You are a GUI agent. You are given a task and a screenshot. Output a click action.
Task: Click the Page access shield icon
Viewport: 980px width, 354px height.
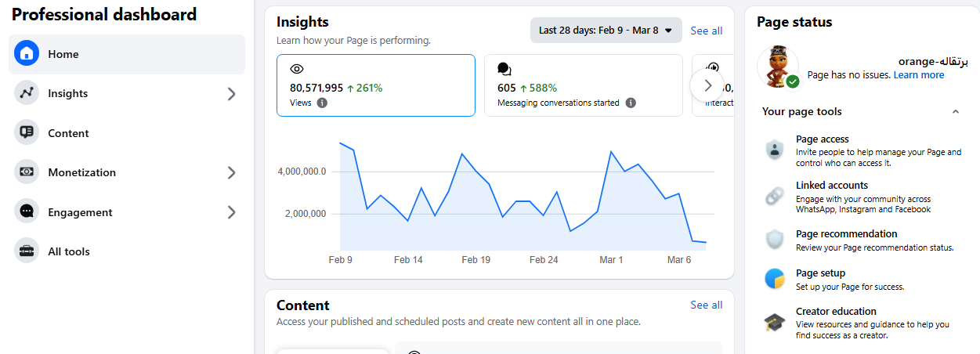tap(775, 150)
